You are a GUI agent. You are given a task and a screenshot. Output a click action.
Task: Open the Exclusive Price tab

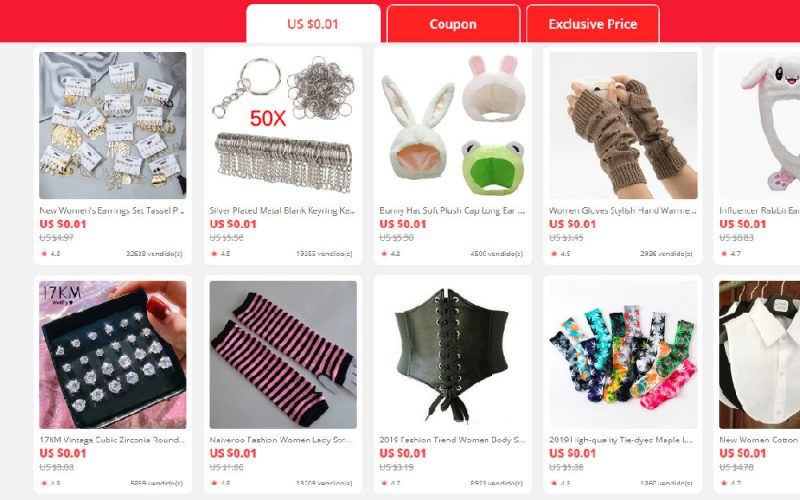pyautogui.click(x=593, y=23)
